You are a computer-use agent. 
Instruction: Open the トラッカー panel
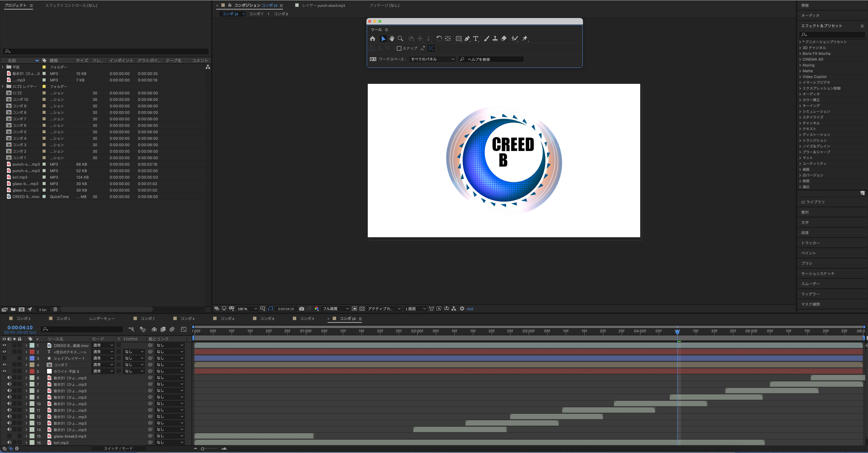coord(810,243)
